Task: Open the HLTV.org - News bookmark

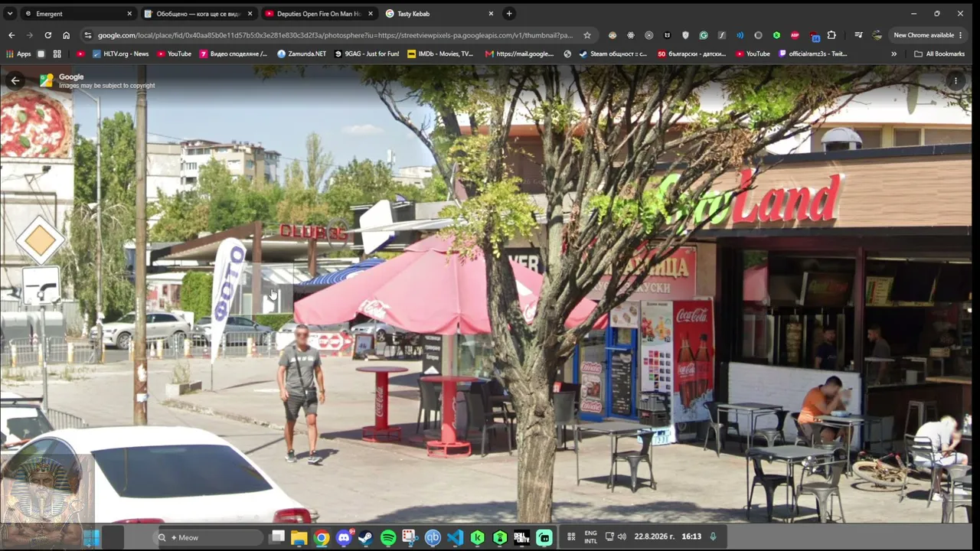Action: (120, 54)
